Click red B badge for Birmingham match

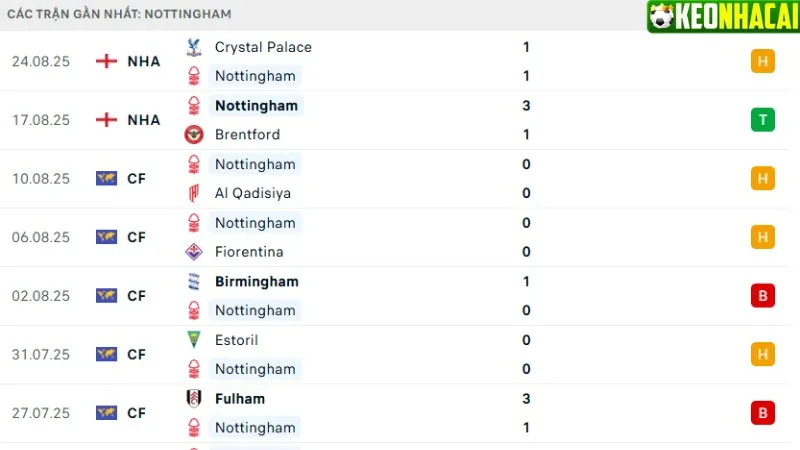click(x=763, y=296)
